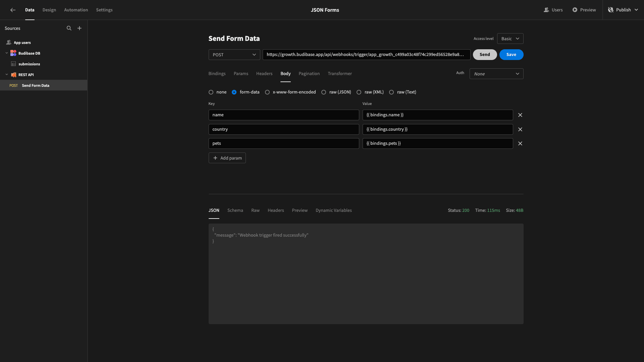Select raw (Text) body type

coord(391,92)
